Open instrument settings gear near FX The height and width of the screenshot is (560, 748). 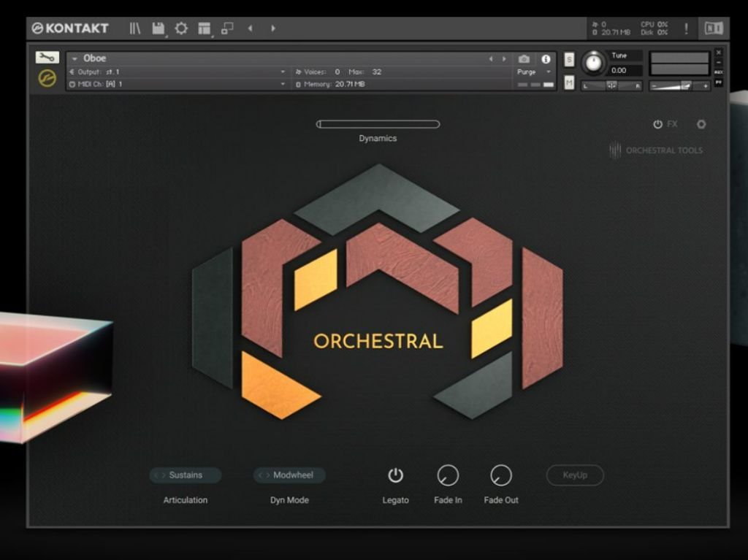coord(701,124)
